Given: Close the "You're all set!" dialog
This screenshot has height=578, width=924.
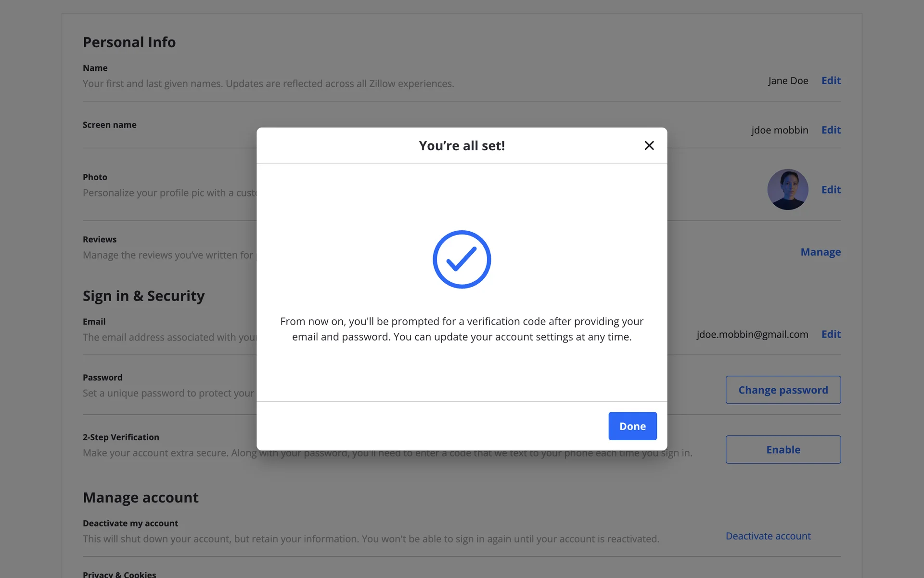Looking at the screenshot, I should [649, 145].
